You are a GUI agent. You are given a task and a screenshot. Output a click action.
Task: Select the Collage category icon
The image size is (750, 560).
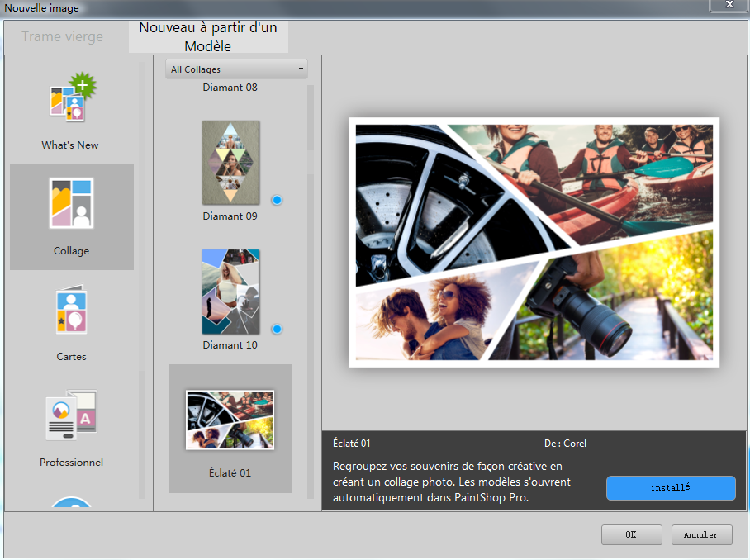71,203
